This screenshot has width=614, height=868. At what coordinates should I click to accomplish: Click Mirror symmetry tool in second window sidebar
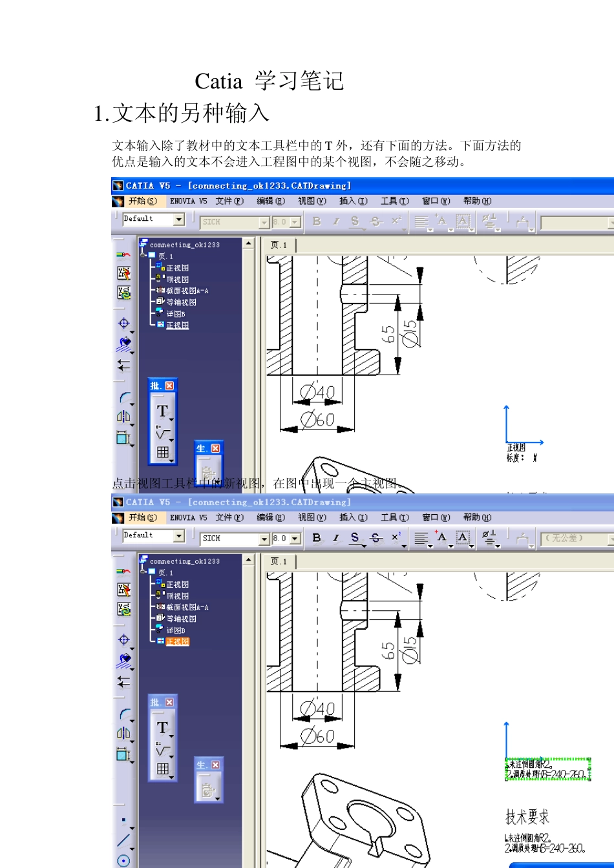(x=123, y=733)
